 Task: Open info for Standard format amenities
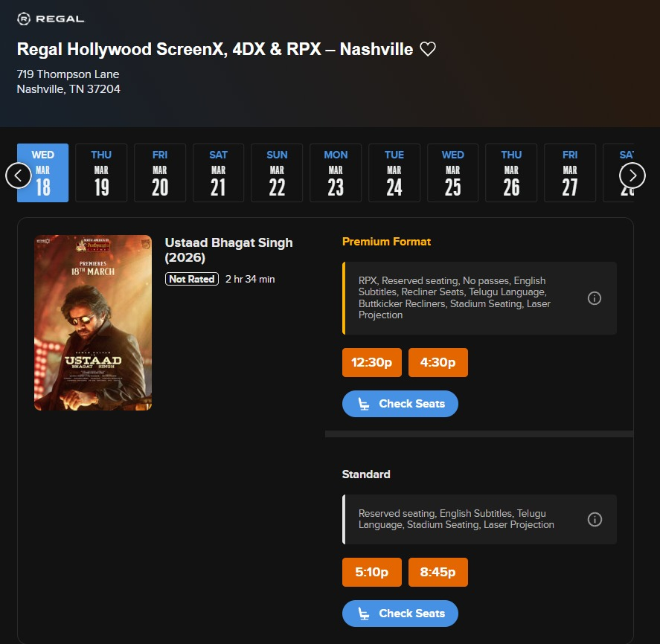[x=594, y=519]
